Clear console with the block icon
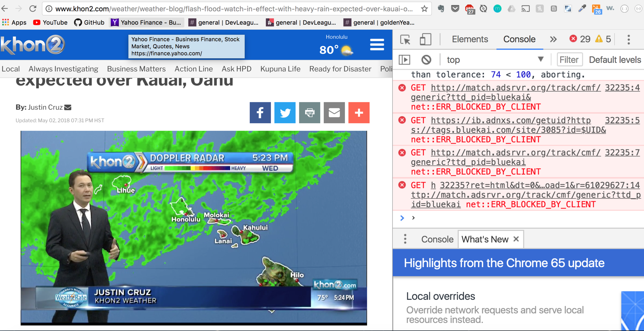 click(426, 60)
